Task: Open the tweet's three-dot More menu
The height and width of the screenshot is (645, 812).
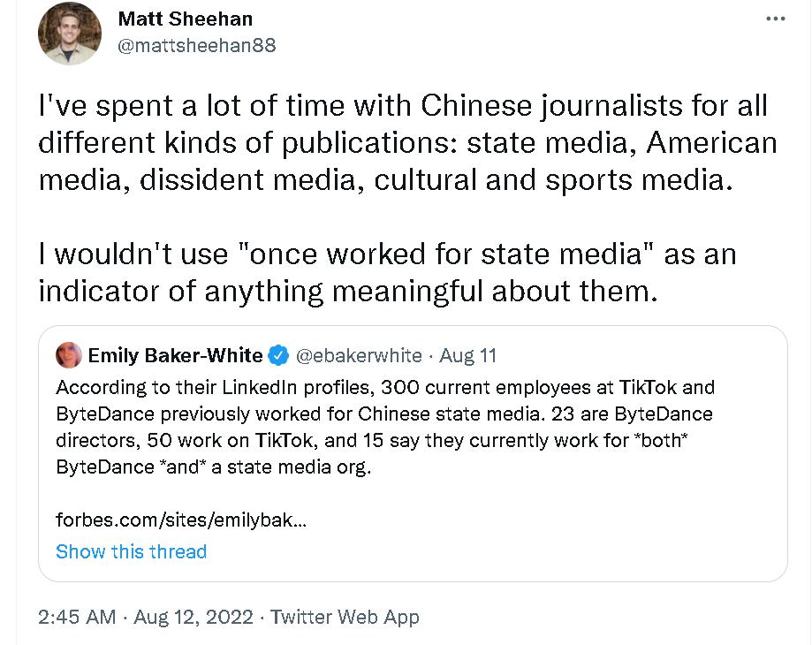Action: (x=775, y=19)
